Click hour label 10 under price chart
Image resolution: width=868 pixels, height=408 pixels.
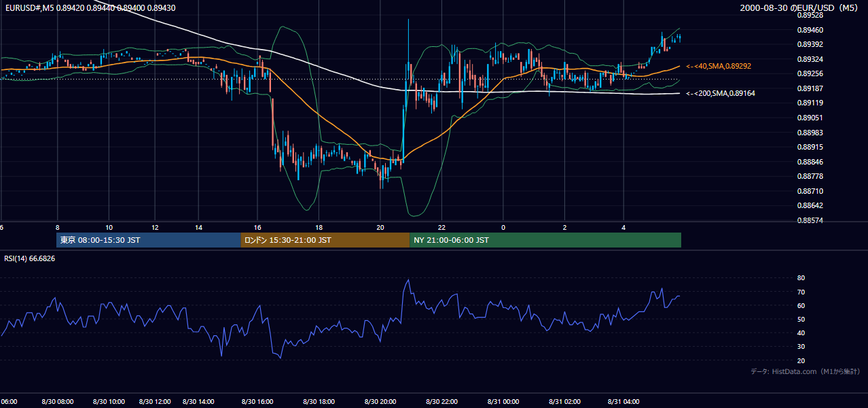click(109, 227)
